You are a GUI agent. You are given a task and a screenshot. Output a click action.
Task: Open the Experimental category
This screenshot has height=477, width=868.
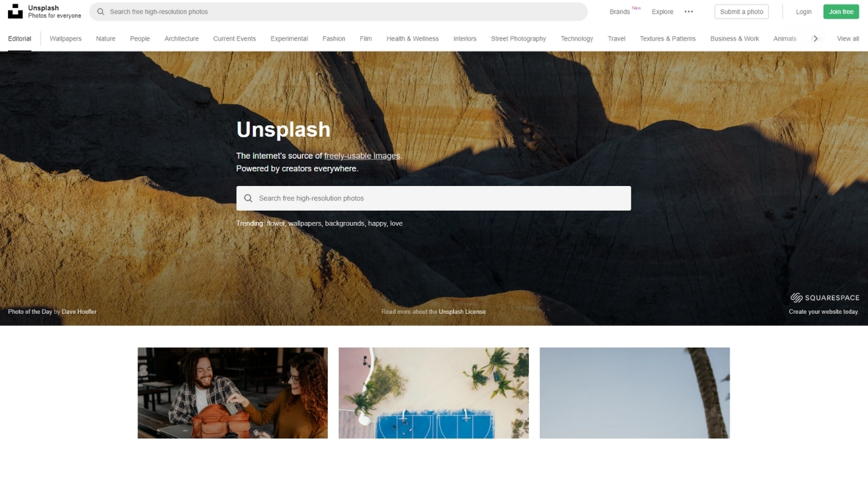[x=289, y=38]
